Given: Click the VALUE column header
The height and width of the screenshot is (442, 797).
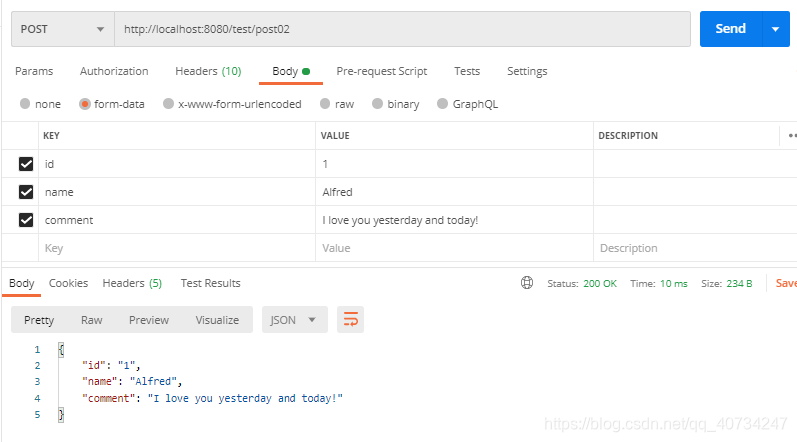Looking at the screenshot, I should coord(335,136).
